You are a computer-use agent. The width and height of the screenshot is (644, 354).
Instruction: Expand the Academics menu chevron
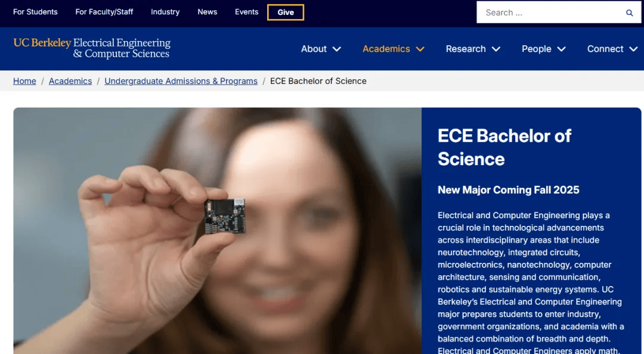pyautogui.click(x=420, y=49)
